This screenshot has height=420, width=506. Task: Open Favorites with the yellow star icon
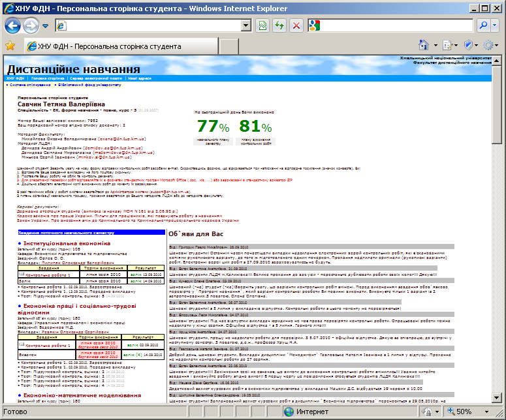coord(10,46)
